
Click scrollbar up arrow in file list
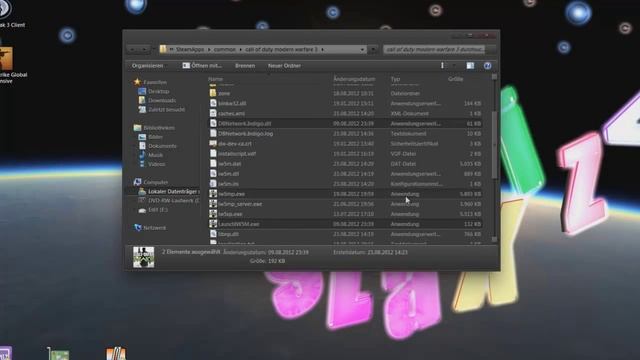pos(494,77)
